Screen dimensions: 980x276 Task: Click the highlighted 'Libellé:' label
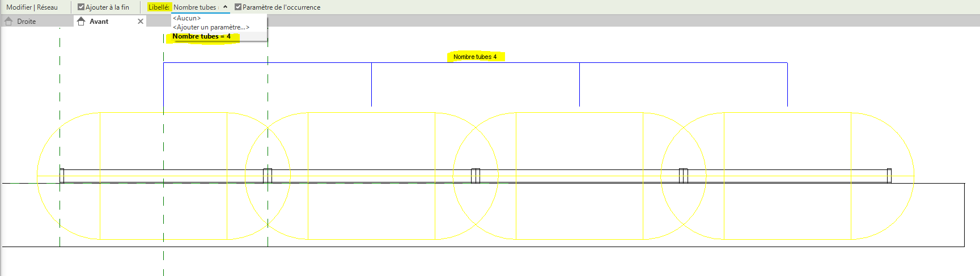pyautogui.click(x=159, y=7)
